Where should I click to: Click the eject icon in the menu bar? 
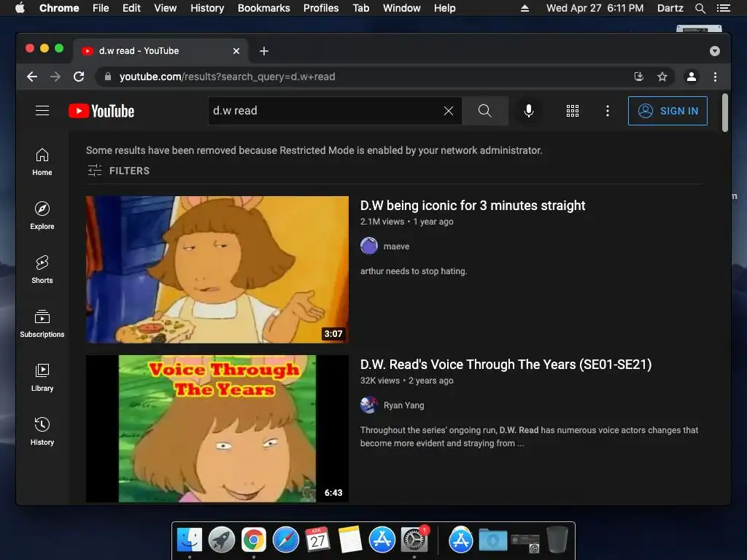(x=525, y=8)
